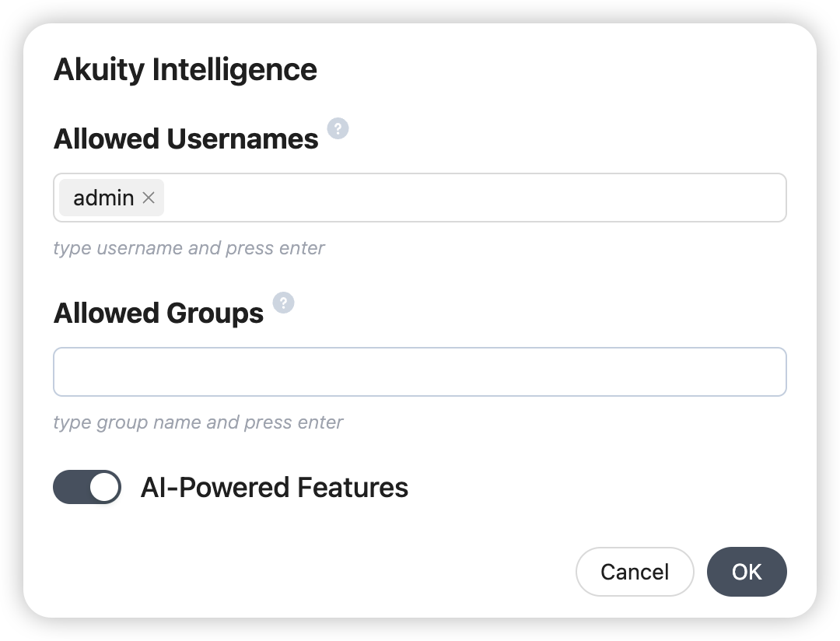Click the Akuity Intelligence dialog title
The height and width of the screenshot is (641, 840).
[185, 69]
